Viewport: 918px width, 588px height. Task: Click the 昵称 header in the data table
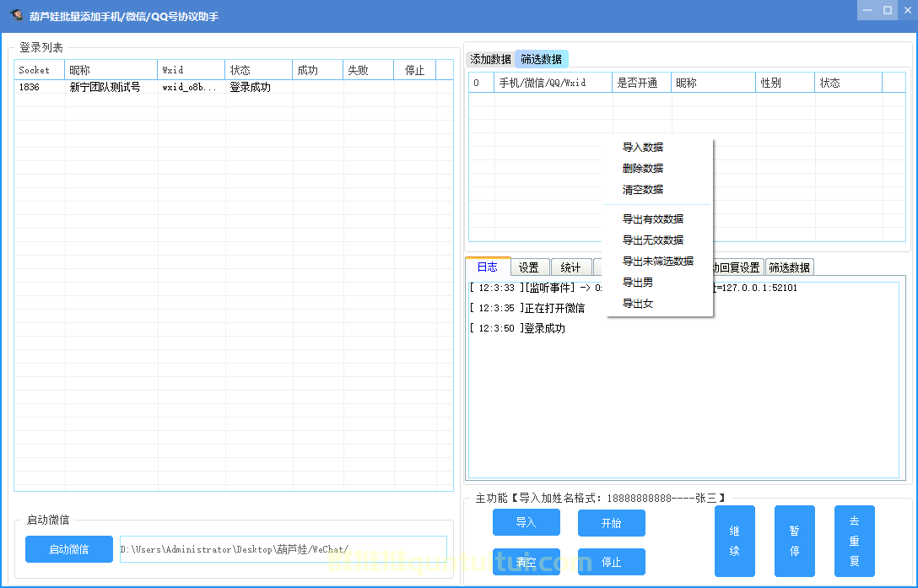[714, 83]
